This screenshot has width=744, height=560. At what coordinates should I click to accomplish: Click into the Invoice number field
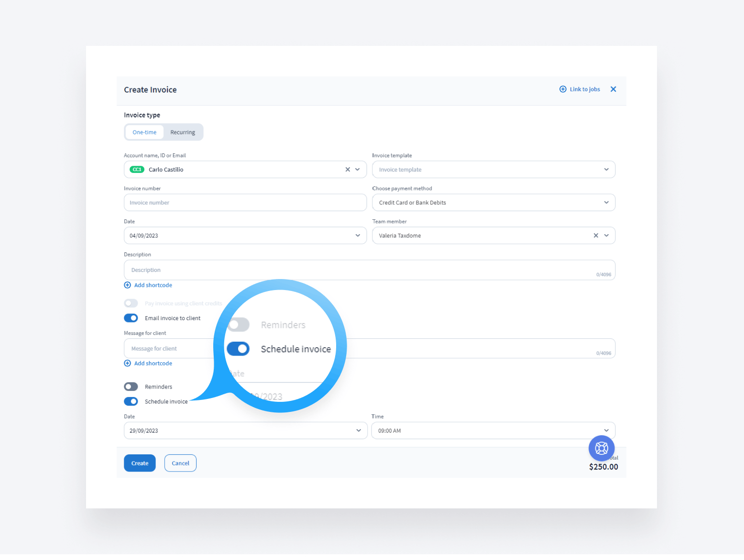[245, 203]
